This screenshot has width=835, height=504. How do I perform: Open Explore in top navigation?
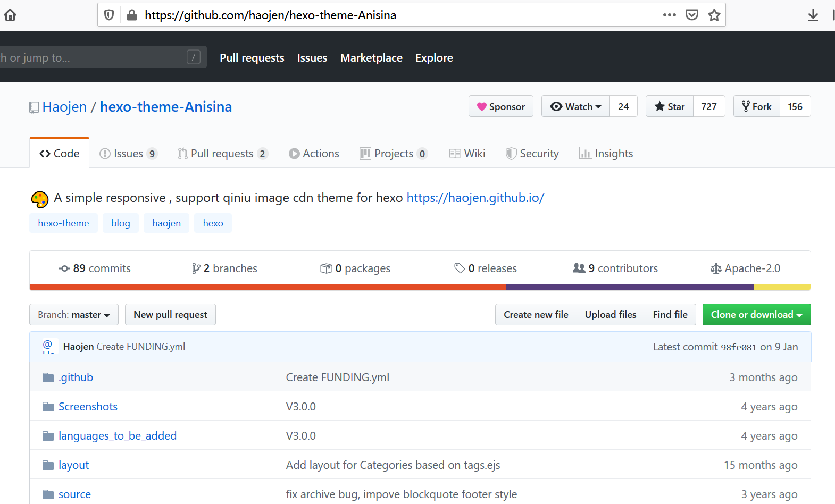(x=434, y=58)
